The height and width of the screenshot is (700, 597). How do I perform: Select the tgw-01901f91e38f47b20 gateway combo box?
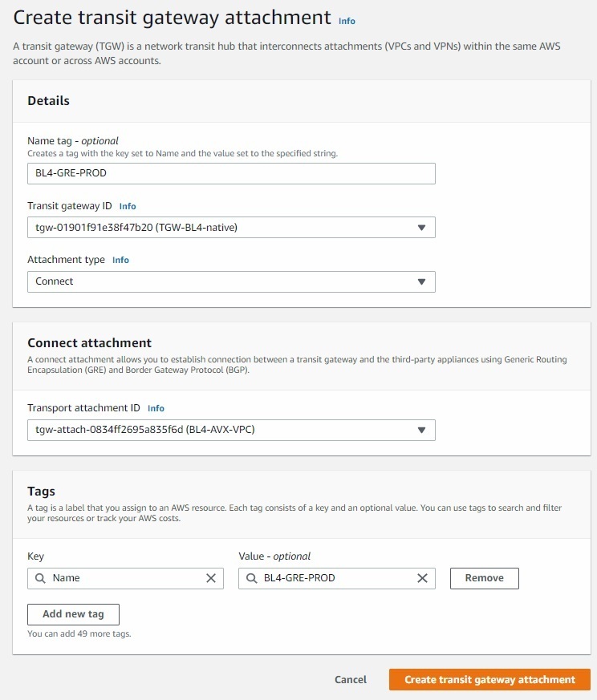(x=231, y=228)
